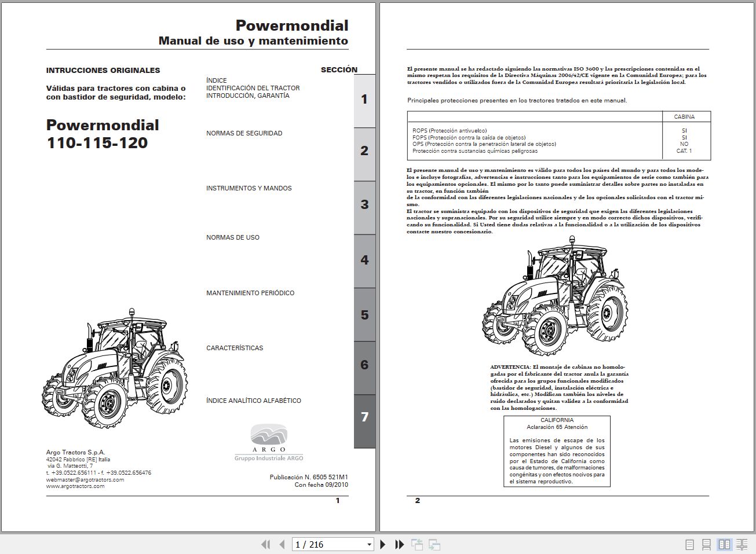Click the NORMAS DE USO entry
756x554 pixels.
233,237
